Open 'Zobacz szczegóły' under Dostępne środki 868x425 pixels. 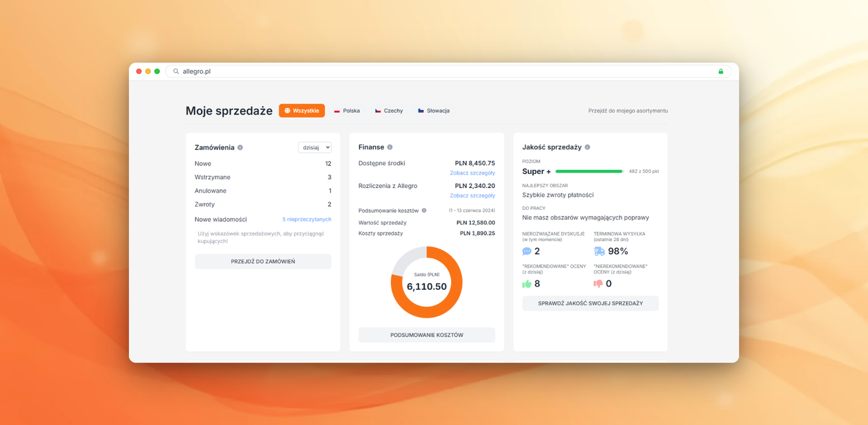point(472,173)
